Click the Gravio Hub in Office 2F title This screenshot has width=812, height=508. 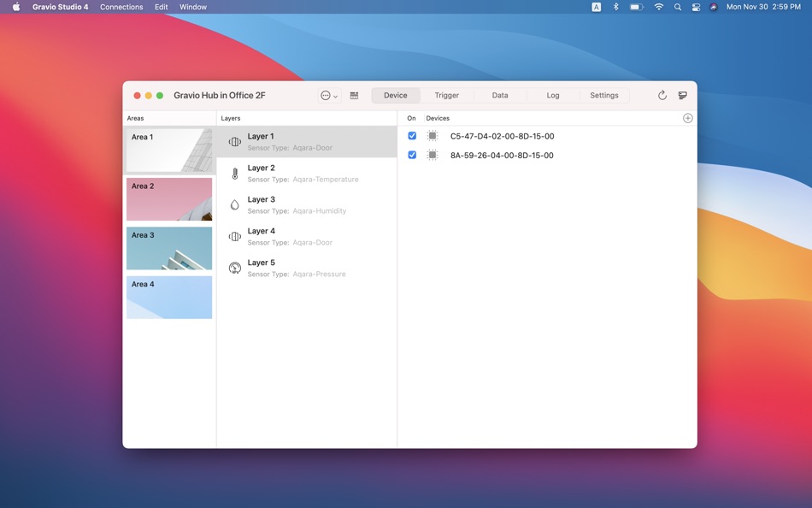[x=220, y=96]
